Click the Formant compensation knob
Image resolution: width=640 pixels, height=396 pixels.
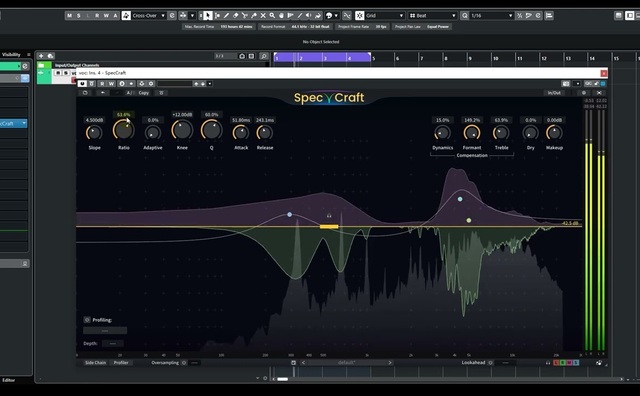click(x=472, y=133)
